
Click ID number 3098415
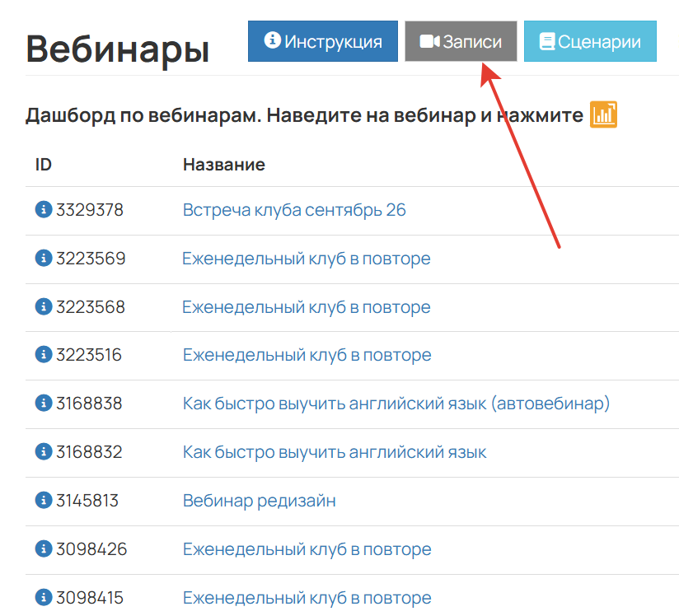tap(90, 598)
